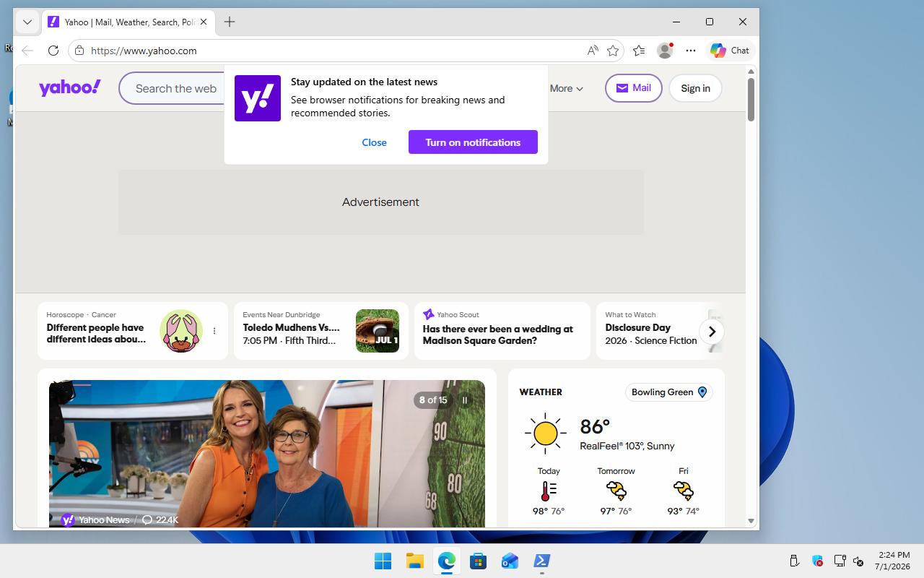Click the Yahoo News source label
The height and width of the screenshot is (578, 924).
(x=95, y=520)
